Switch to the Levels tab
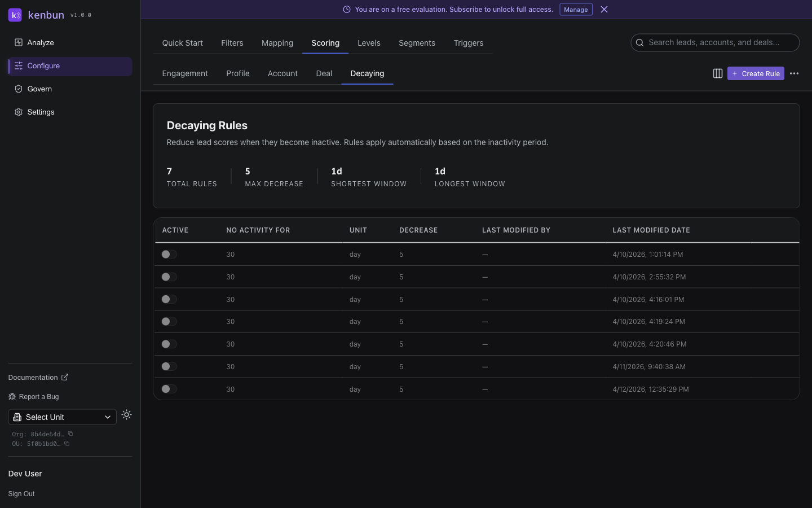Screen dimensions: 812x508 [x=369, y=43]
